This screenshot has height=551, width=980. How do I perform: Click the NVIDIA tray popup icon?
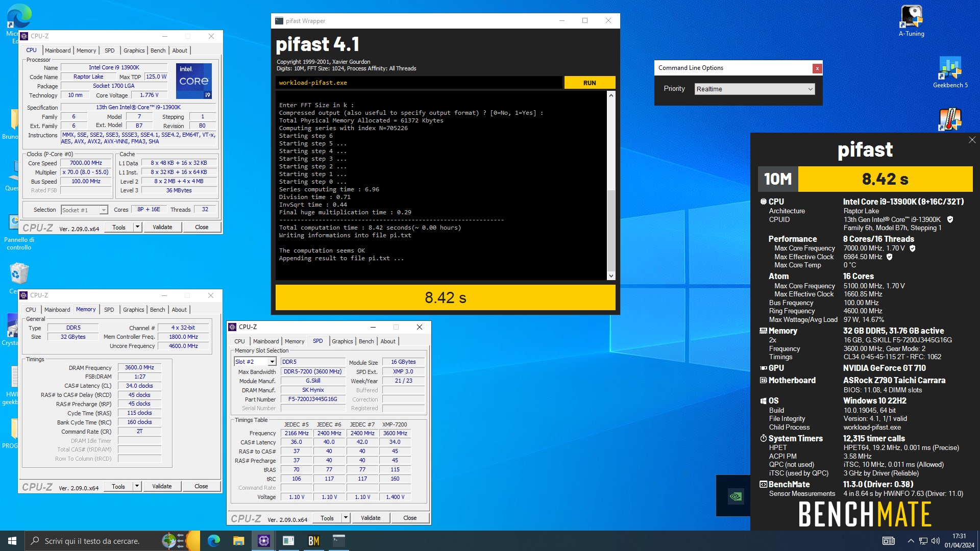pos(735,496)
